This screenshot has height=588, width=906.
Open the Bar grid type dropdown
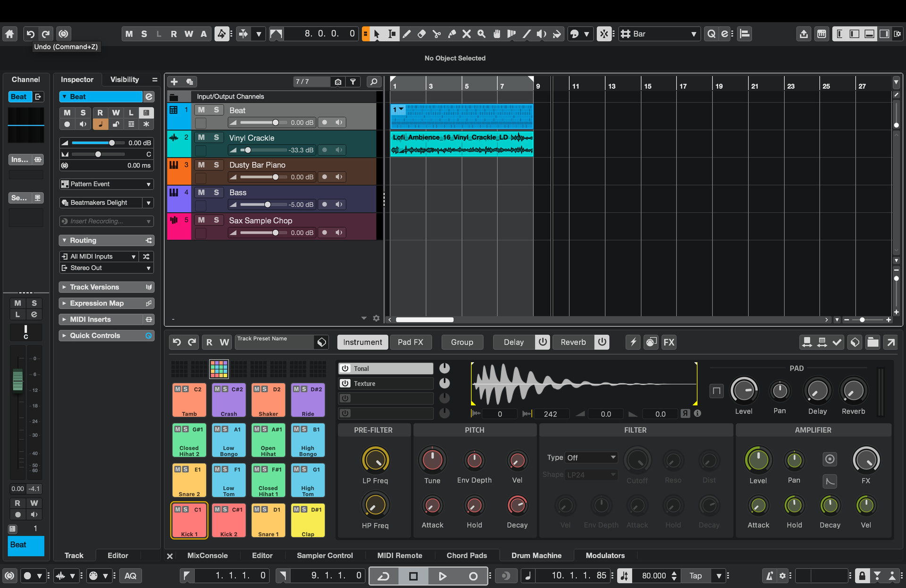[659, 34]
